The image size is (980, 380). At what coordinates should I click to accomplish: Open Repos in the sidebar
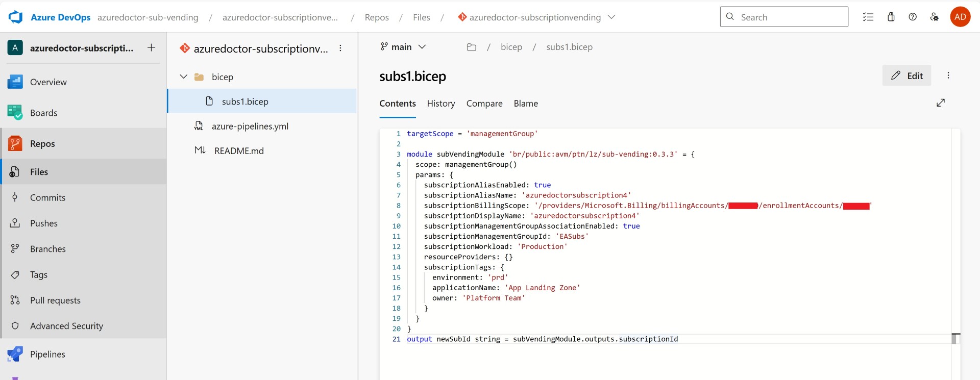pyautogui.click(x=84, y=144)
